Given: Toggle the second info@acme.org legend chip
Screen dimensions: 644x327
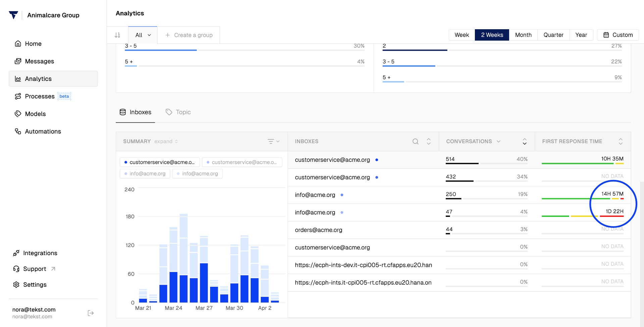Looking at the screenshot, I should (197, 174).
